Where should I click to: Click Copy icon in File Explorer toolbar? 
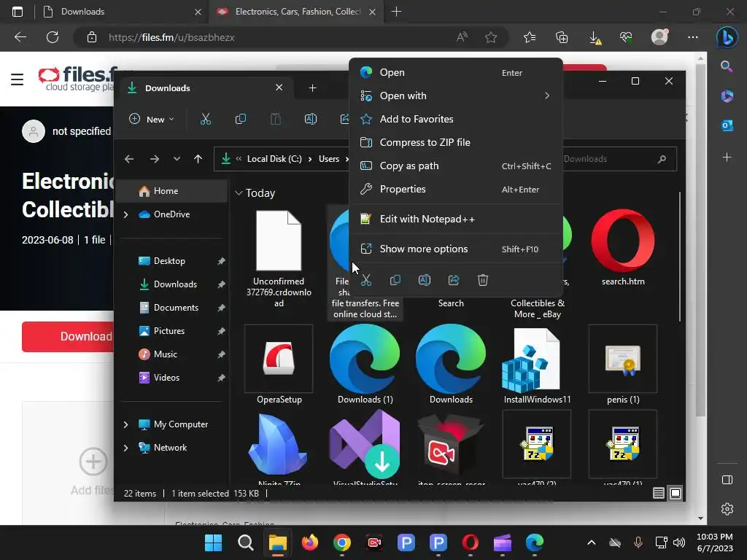[241, 119]
